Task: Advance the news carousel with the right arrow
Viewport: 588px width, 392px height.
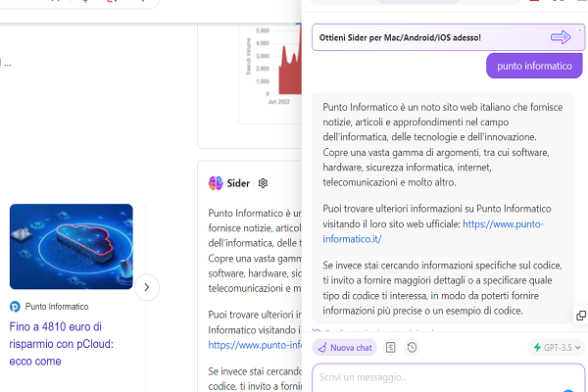Action: [x=147, y=287]
